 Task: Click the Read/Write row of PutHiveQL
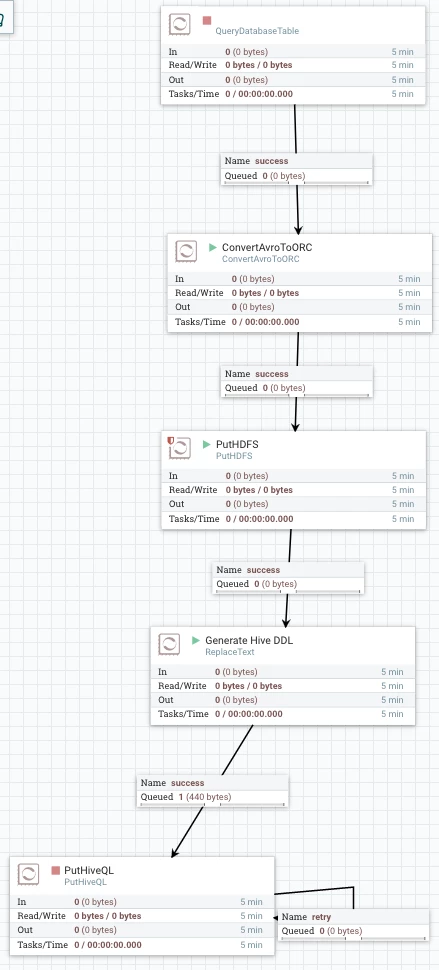pos(142,916)
